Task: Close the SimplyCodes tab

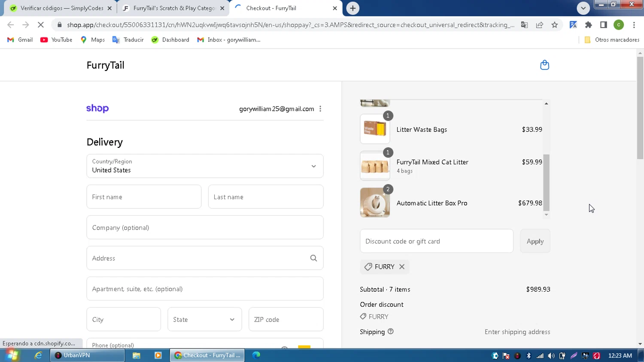Action: point(109,8)
